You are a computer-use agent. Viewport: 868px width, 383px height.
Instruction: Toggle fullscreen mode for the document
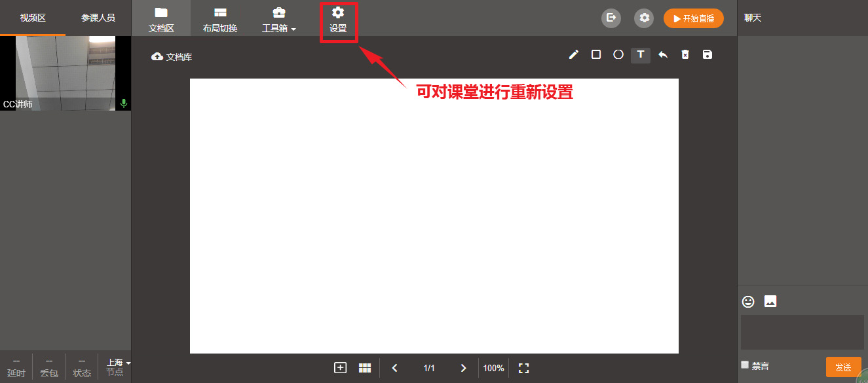[523, 368]
